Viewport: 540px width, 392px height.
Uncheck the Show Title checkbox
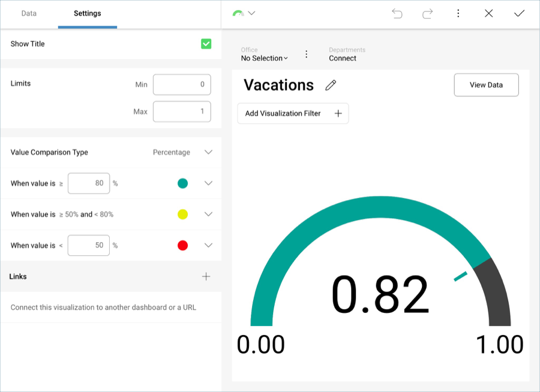(206, 44)
